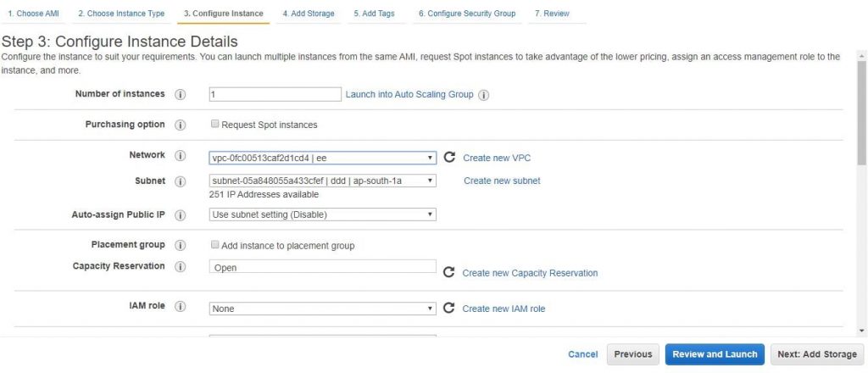The height and width of the screenshot is (373, 868).
Task: Click the 'Step 3: Configure Instance Details' heading
Action: coord(120,42)
